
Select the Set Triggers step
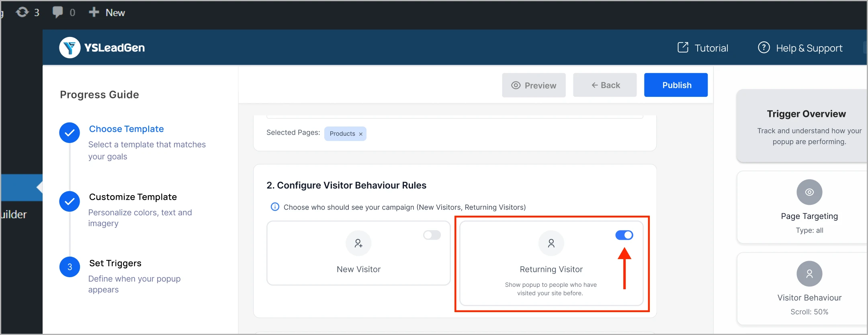pyautogui.click(x=115, y=263)
